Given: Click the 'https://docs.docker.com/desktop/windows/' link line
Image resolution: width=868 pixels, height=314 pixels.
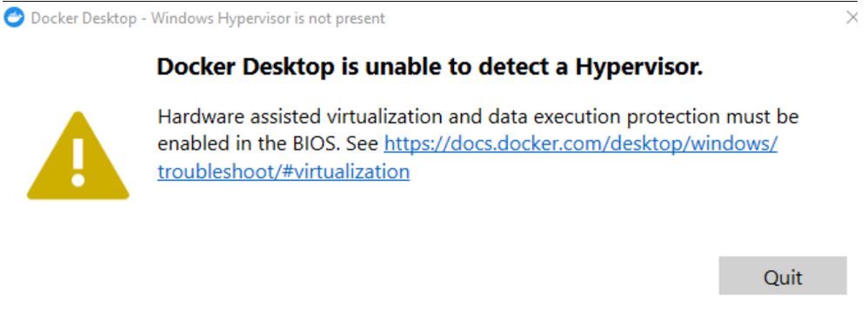Looking at the screenshot, I should point(581,144).
